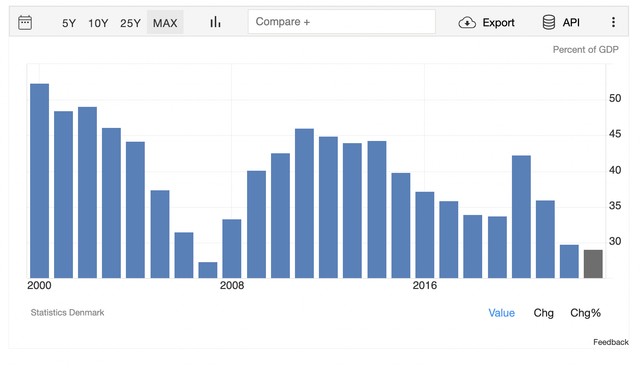The width and height of the screenshot is (640, 369).
Task: Click the 35 y-axis value
Action: pos(615,206)
